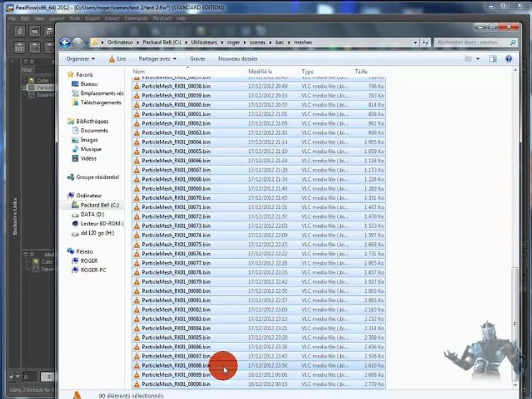Click Nouveau dossier button
The width and height of the screenshot is (532, 399).
[x=238, y=59]
